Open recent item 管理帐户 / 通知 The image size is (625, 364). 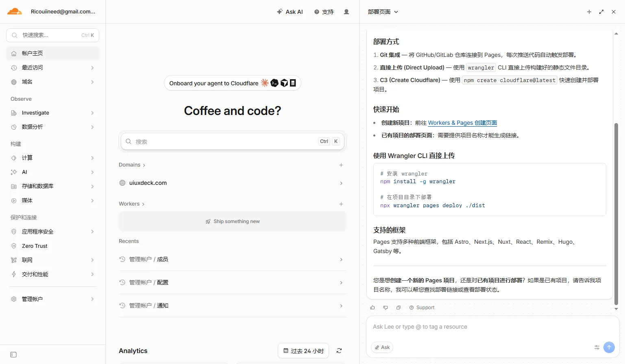point(233,305)
